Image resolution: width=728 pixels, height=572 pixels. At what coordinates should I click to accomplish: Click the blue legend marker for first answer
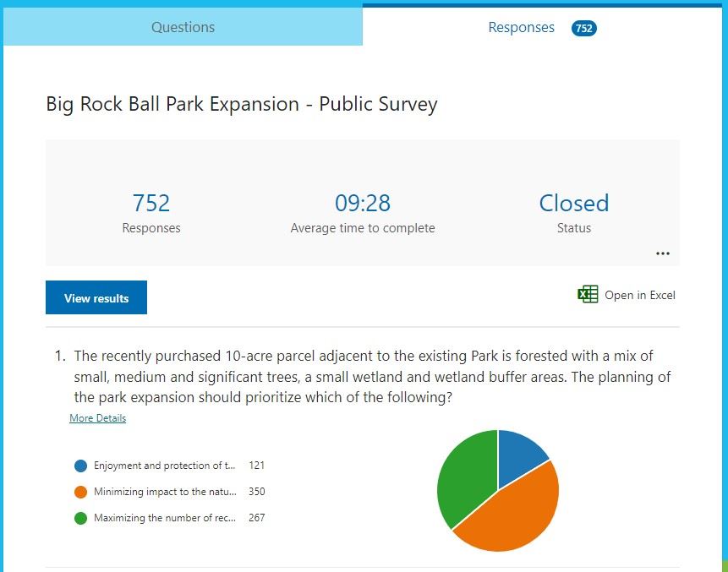pos(79,466)
